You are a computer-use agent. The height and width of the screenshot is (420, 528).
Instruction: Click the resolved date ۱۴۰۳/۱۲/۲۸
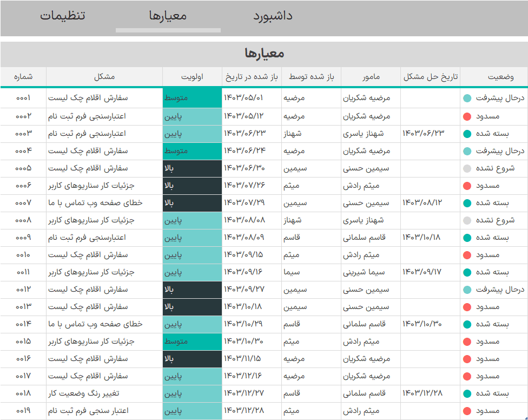(x=423, y=393)
